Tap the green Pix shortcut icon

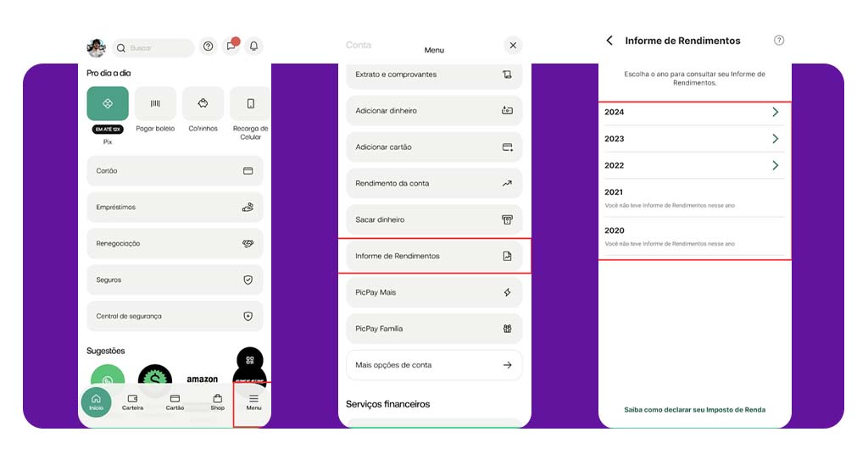[108, 103]
